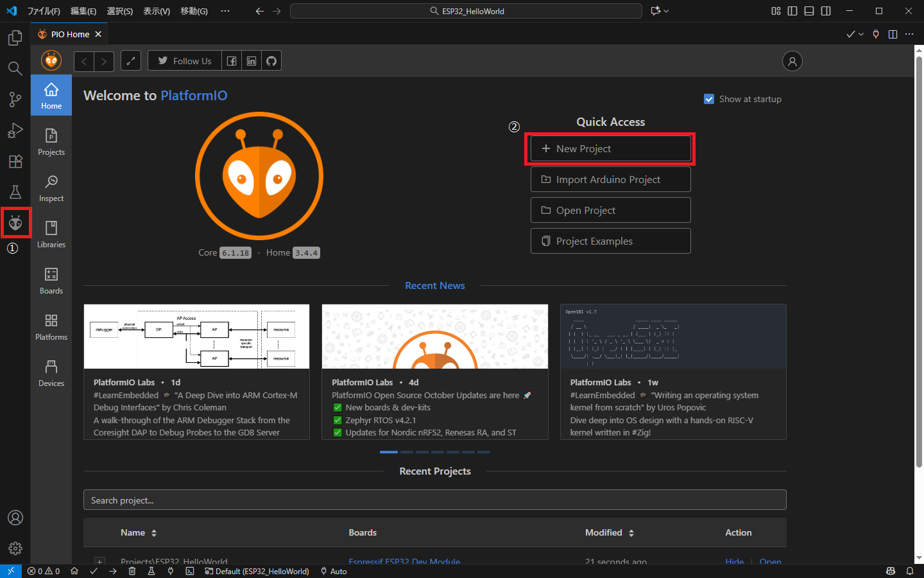Screen dimensions: 924x578
Task: Open the 移動(G) menu
Action: click(x=194, y=11)
